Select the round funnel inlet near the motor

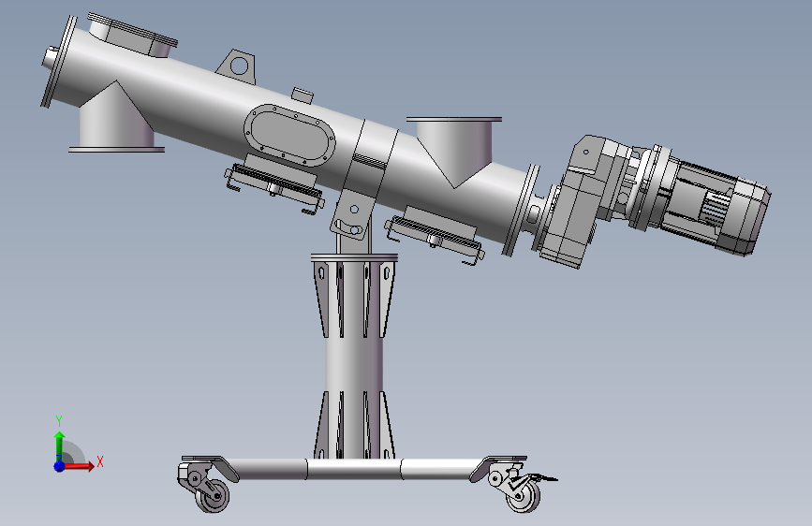pyautogui.click(x=454, y=148)
